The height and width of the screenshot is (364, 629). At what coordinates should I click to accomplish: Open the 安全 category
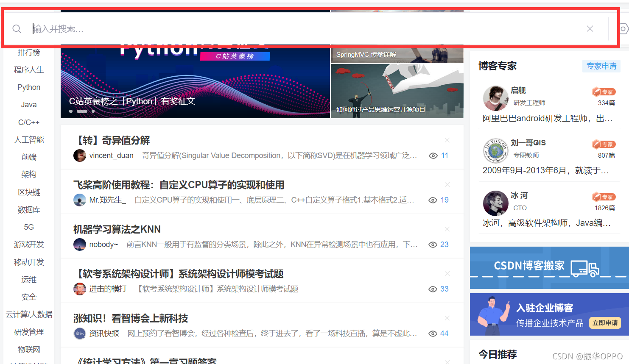click(29, 297)
